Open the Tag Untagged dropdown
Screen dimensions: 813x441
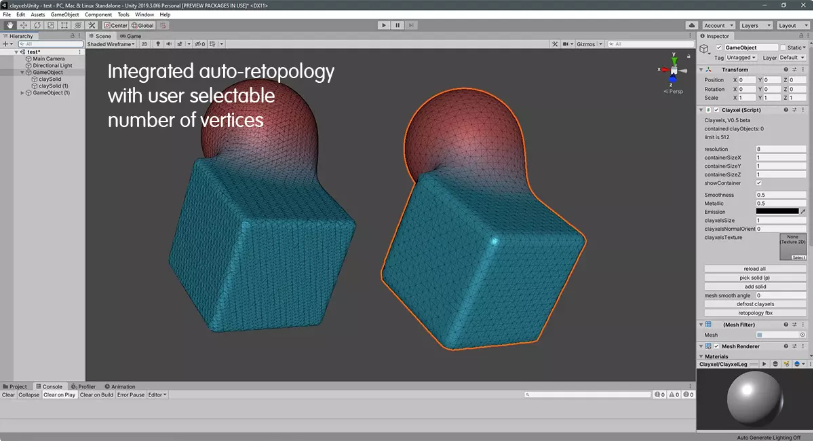(x=741, y=58)
